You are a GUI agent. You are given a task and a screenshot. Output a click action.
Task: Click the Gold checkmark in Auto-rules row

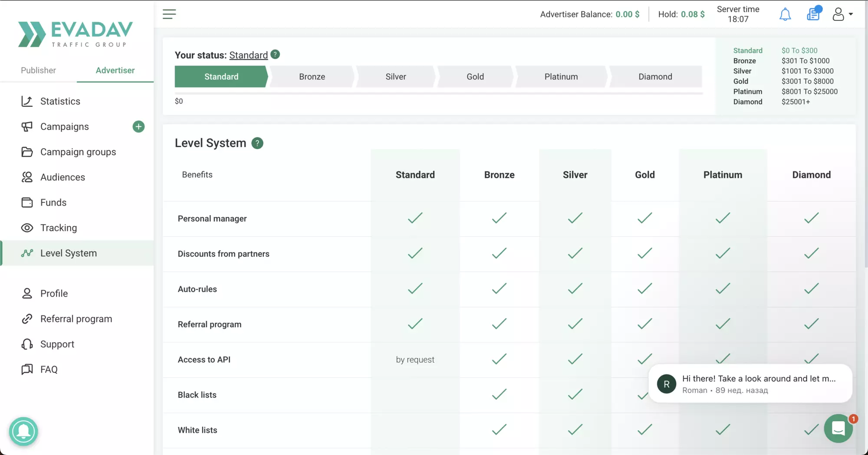pos(644,288)
